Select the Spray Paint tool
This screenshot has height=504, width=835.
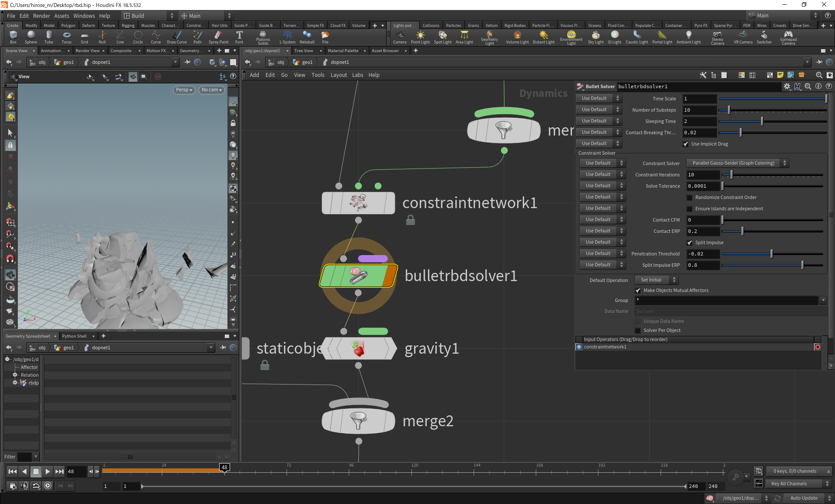218,37
